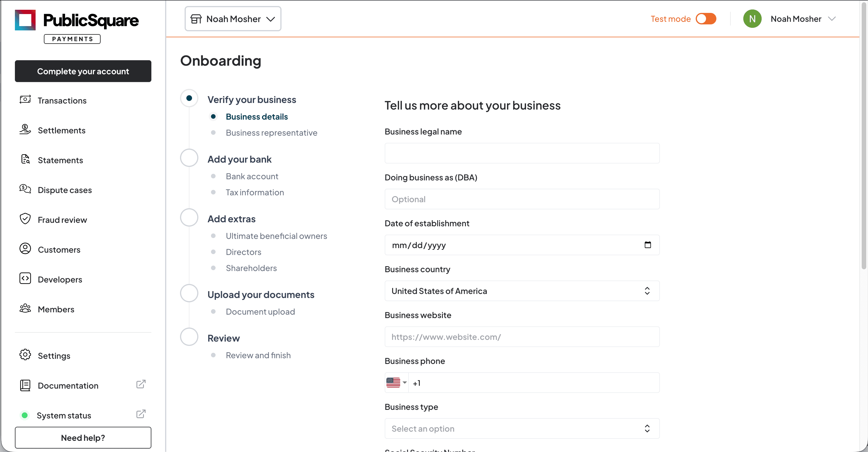Click the Dispute cases chat icon
The image size is (868, 452).
tap(25, 189)
